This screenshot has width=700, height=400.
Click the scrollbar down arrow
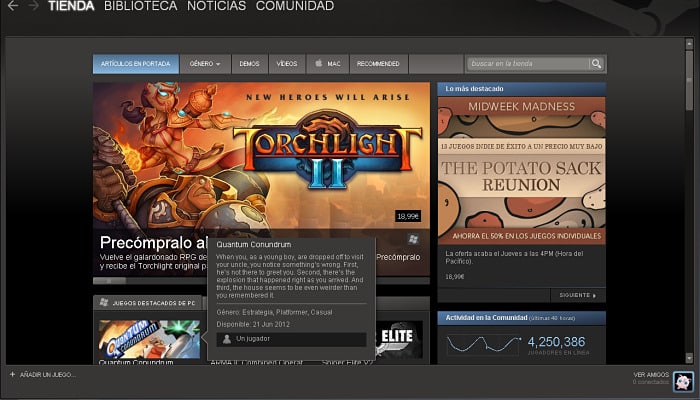[689, 358]
